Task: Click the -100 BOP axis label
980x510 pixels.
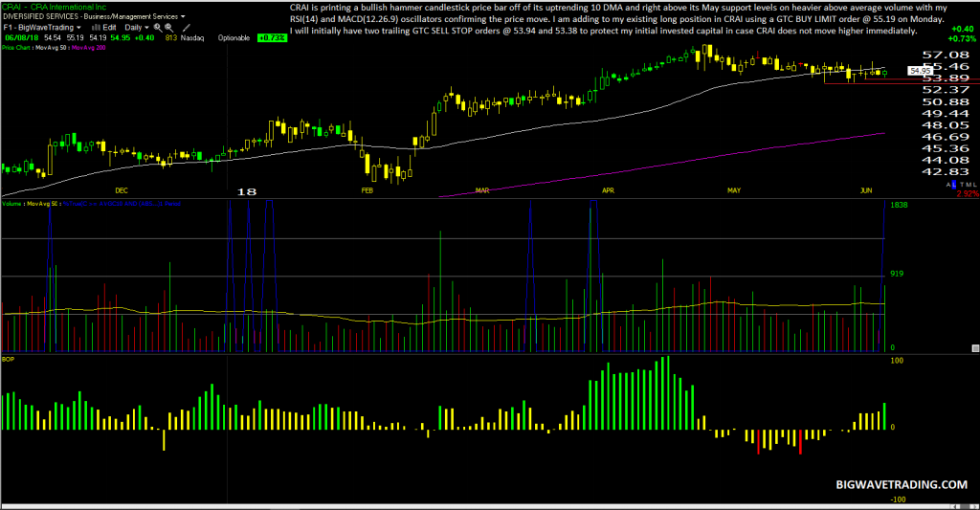Action: tap(898, 499)
